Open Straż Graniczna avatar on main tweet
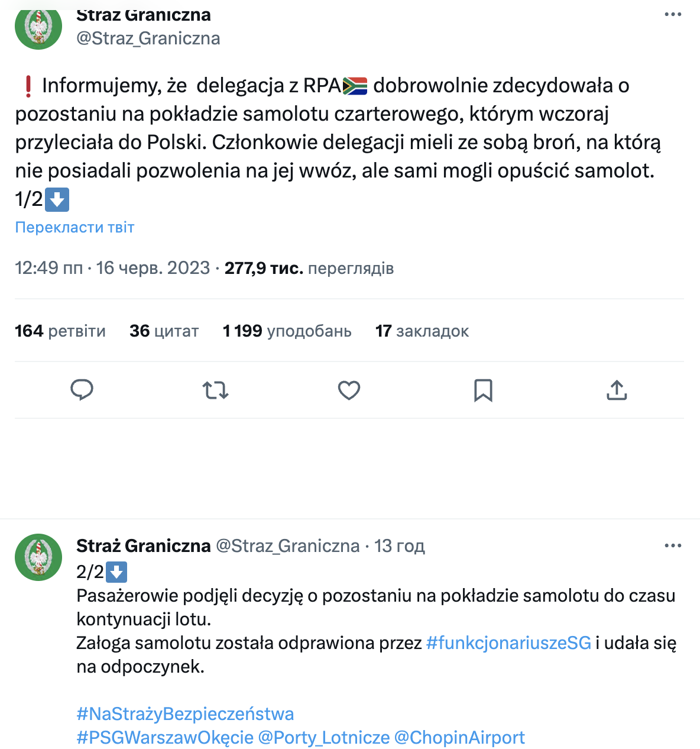Viewport: 700px width, 749px height. [38, 26]
